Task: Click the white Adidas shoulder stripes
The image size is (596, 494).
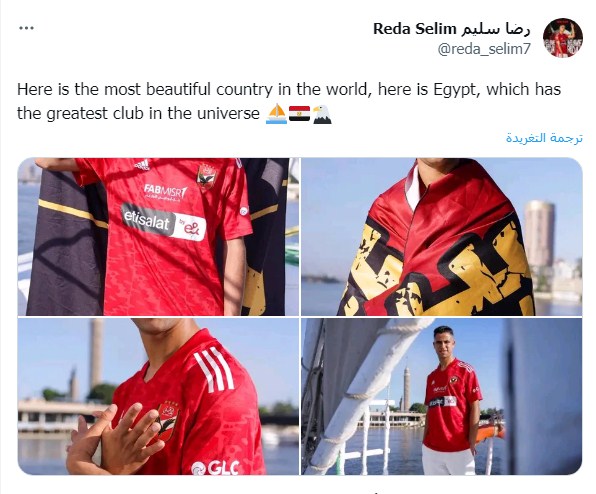Action: 214,370
